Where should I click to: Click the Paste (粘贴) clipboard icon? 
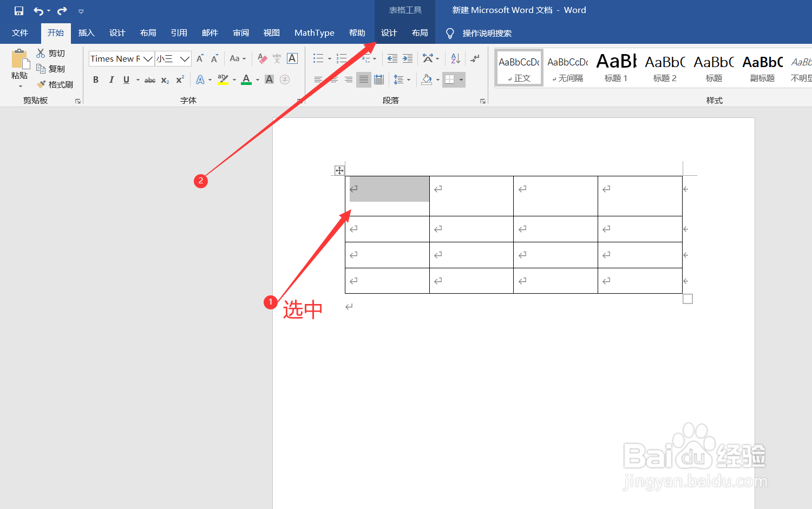(20, 59)
